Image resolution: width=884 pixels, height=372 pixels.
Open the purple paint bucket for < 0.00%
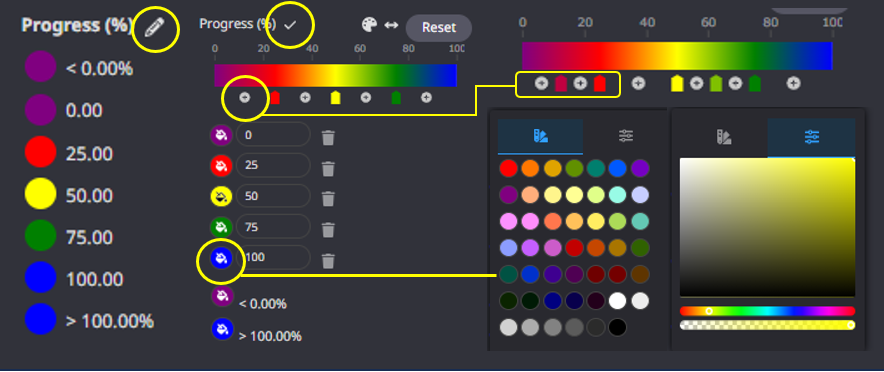coord(222,295)
